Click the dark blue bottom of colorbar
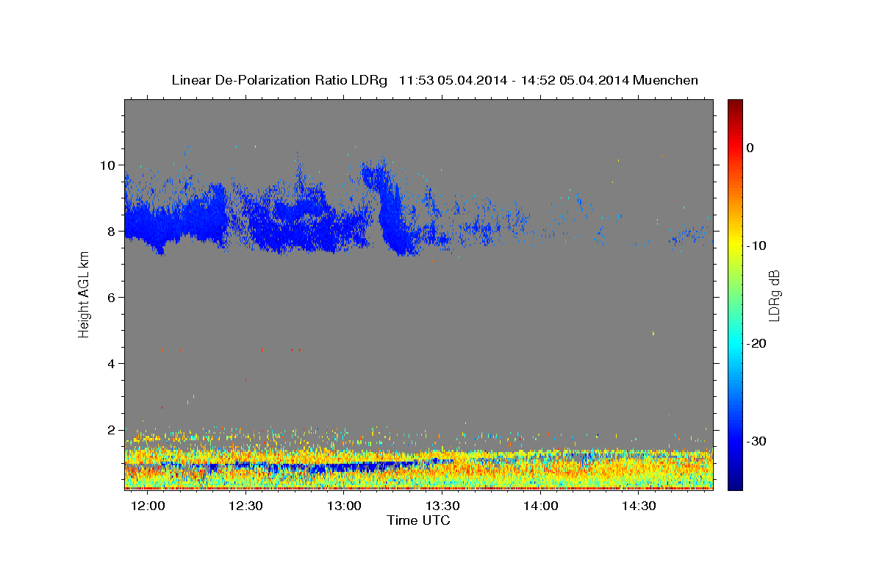The height and width of the screenshot is (588, 882). point(735,485)
